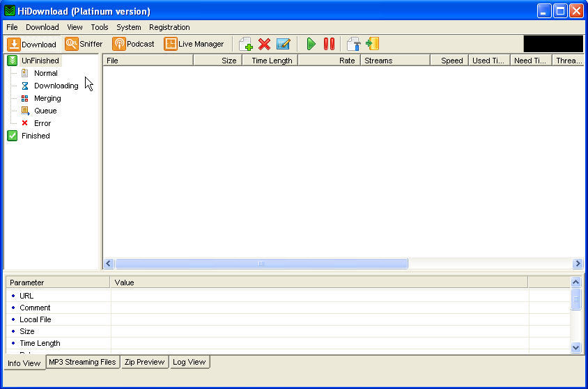Select the URL parameter row
Image resolution: width=588 pixels, height=389 pixels.
coord(288,296)
